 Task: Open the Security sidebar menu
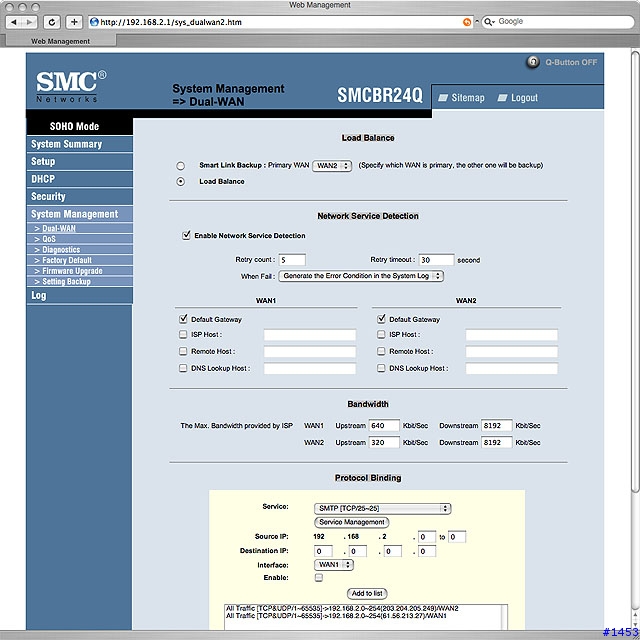(x=80, y=197)
